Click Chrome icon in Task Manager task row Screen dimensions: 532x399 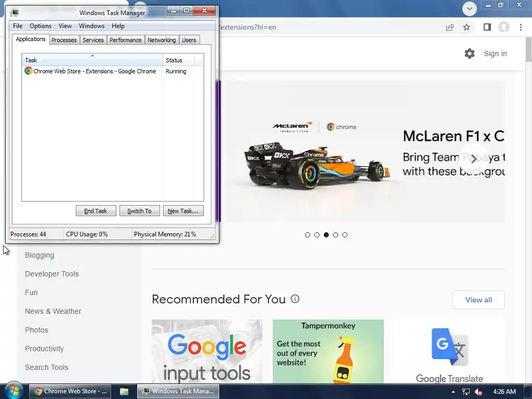click(28, 71)
